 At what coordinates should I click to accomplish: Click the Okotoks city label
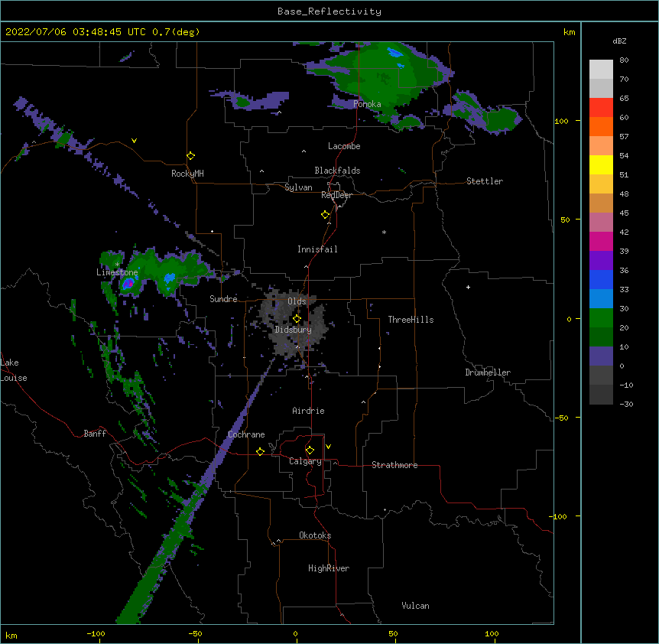[315, 535]
